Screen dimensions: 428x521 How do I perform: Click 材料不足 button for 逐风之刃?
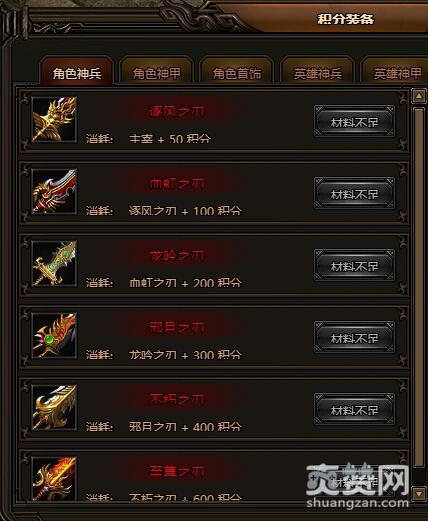[354, 122]
